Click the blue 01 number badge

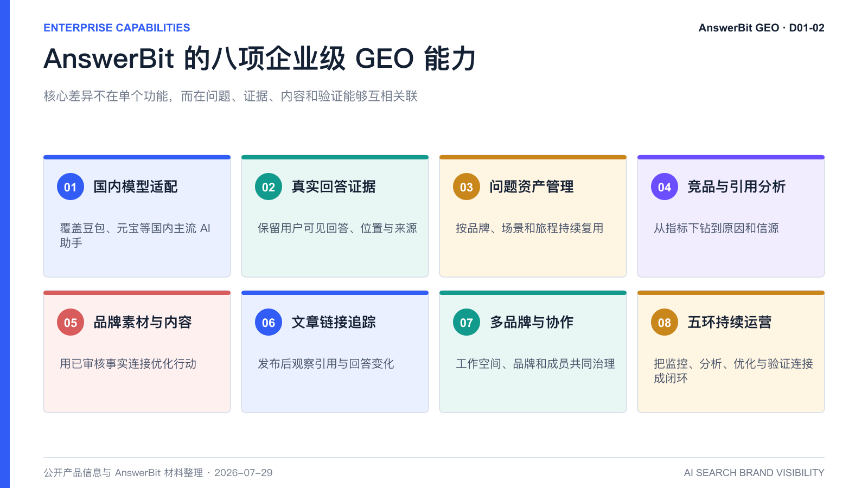71,187
